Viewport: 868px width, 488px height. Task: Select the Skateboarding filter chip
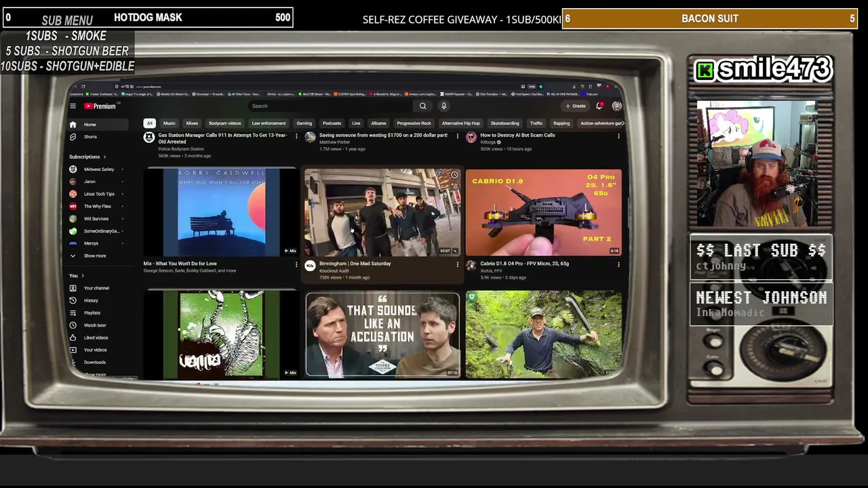pos(505,123)
